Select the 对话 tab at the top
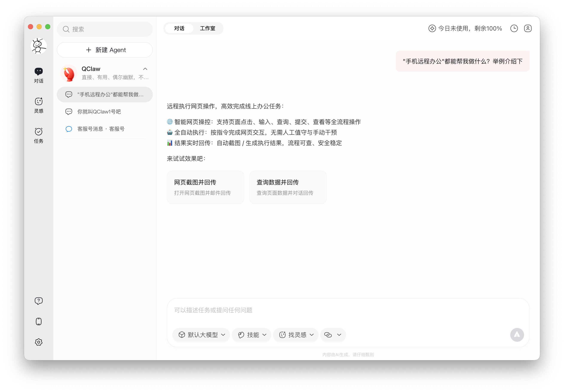 pyautogui.click(x=179, y=29)
